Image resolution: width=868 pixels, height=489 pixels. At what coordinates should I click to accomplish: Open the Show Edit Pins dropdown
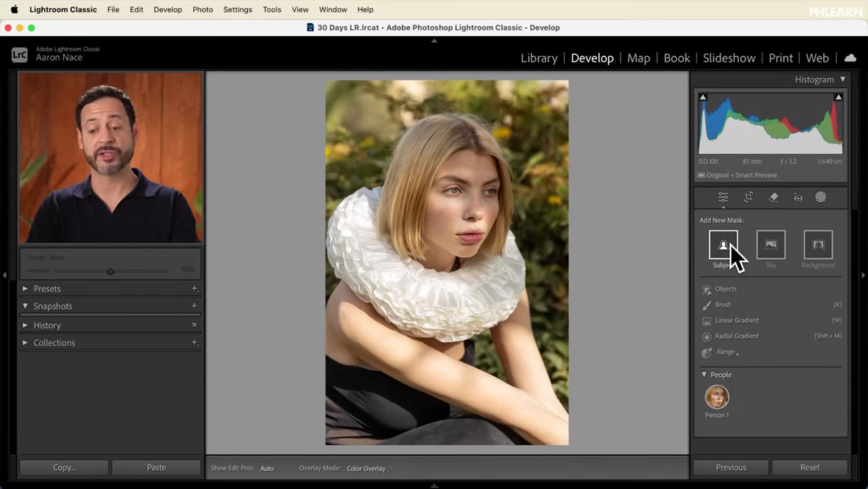click(x=271, y=469)
